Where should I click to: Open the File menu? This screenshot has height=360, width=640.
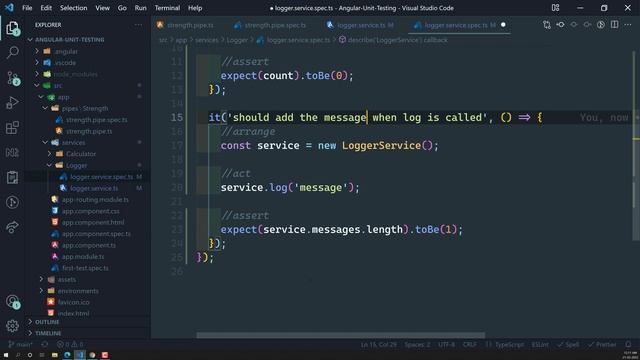pos(27,8)
